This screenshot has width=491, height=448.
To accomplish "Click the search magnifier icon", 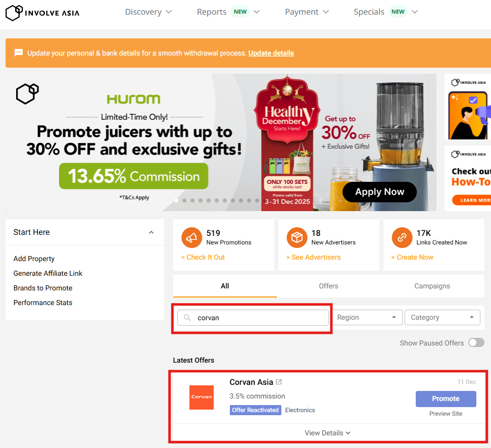I will [x=187, y=318].
